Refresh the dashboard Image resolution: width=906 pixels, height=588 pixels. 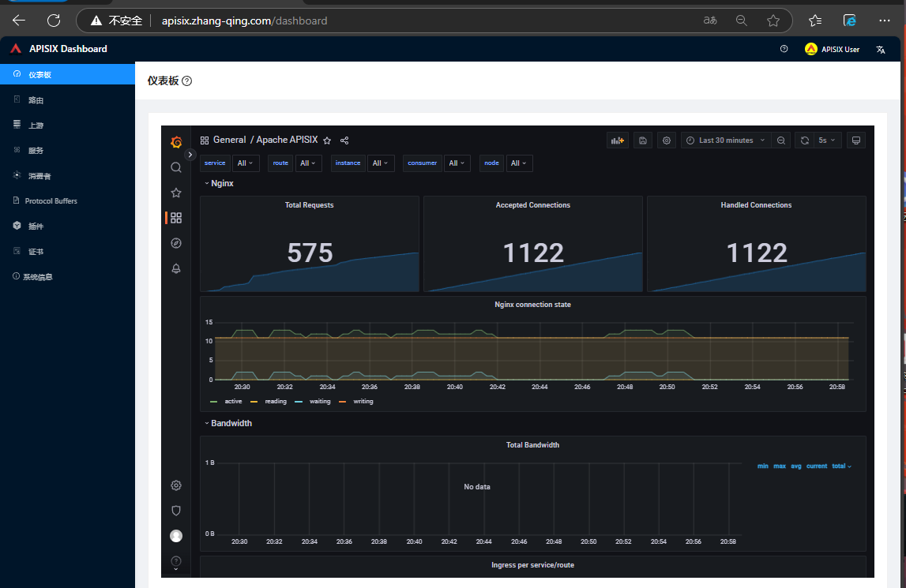(804, 140)
